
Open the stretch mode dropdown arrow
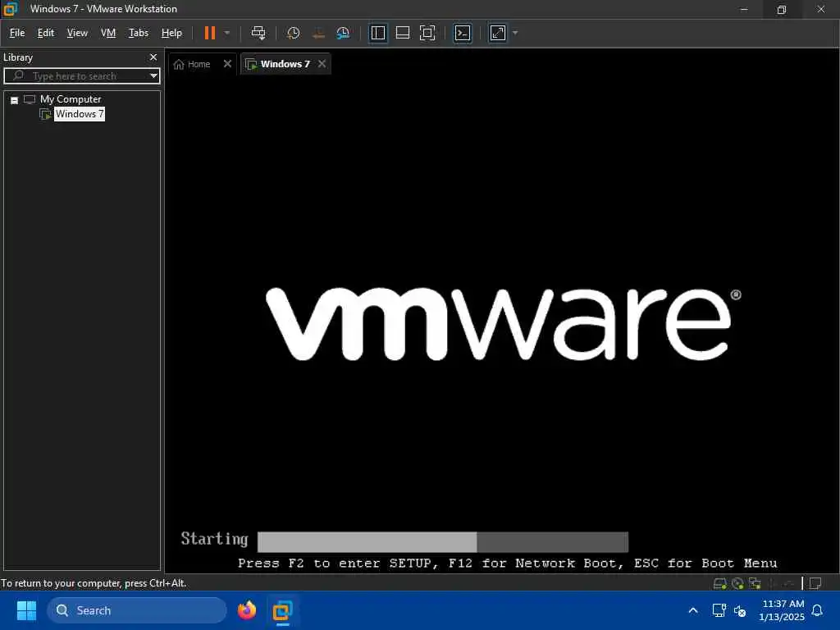515,33
